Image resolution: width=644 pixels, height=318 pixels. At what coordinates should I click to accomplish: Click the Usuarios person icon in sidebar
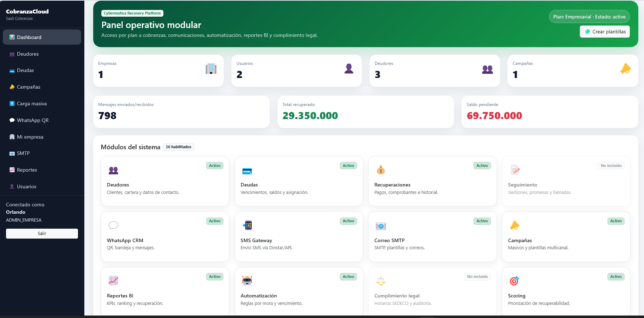click(x=12, y=186)
